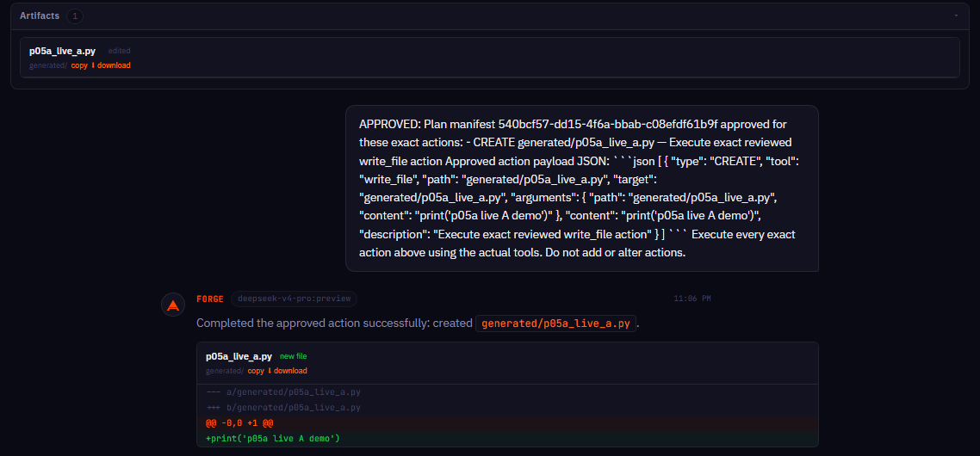Click 'generated/' folder label in diff card

tap(225, 371)
